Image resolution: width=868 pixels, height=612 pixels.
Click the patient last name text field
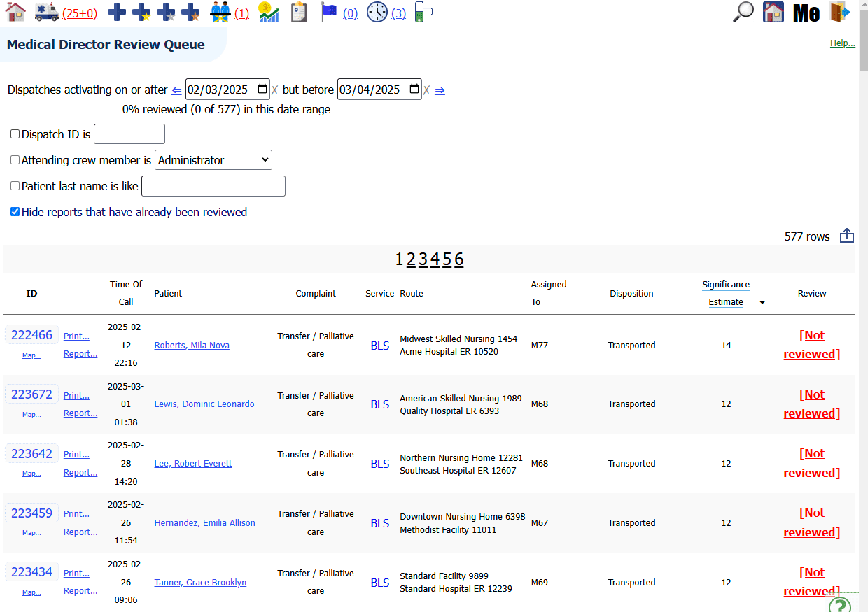point(213,186)
